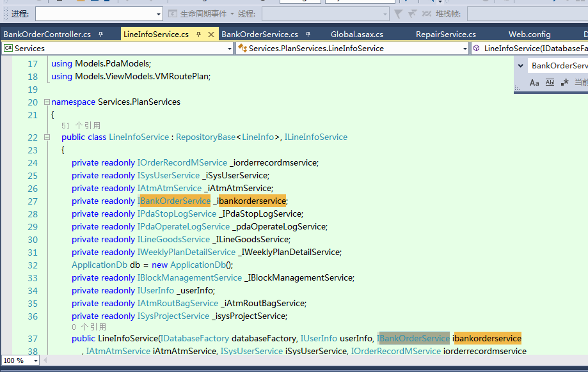Click in the BankOrderService search field
This screenshot has height=372, width=588.
(x=558, y=66)
